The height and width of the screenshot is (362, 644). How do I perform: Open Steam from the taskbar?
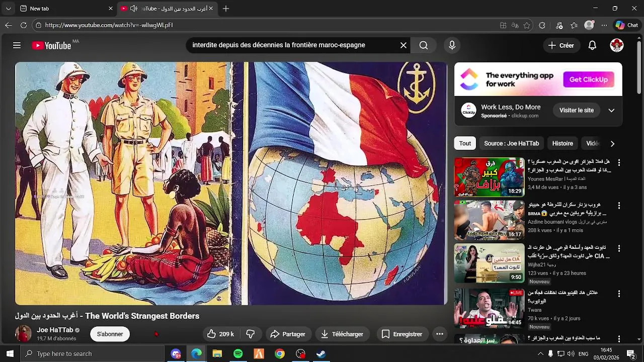point(321,354)
